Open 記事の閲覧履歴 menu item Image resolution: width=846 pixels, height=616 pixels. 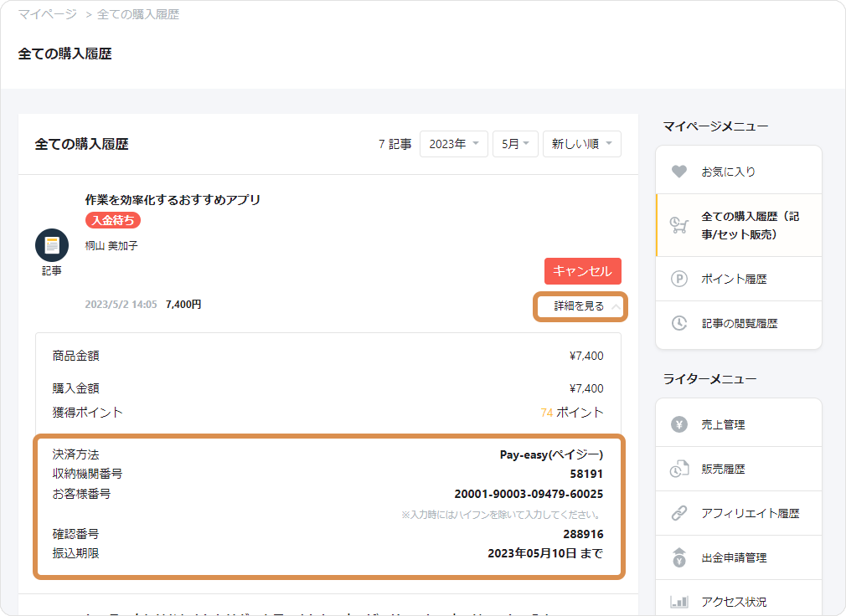(739, 323)
